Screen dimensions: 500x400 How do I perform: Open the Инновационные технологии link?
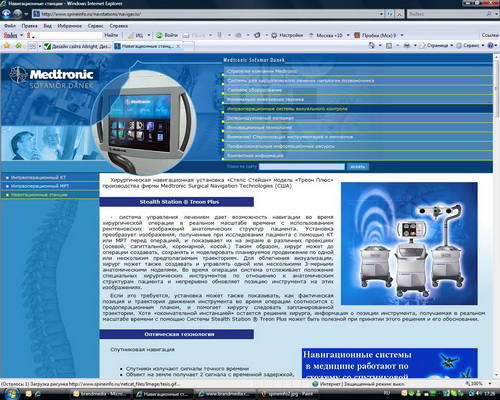259,127
